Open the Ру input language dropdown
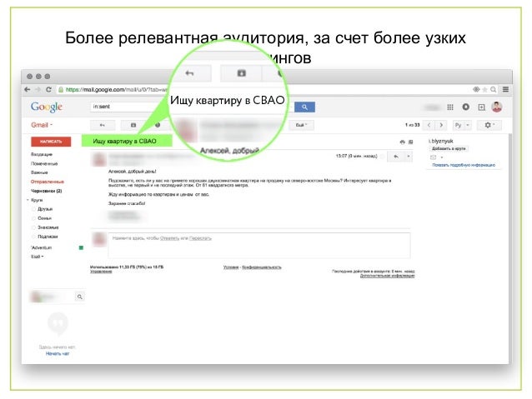The width and height of the screenshot is (532, 399). coord(462,125)
